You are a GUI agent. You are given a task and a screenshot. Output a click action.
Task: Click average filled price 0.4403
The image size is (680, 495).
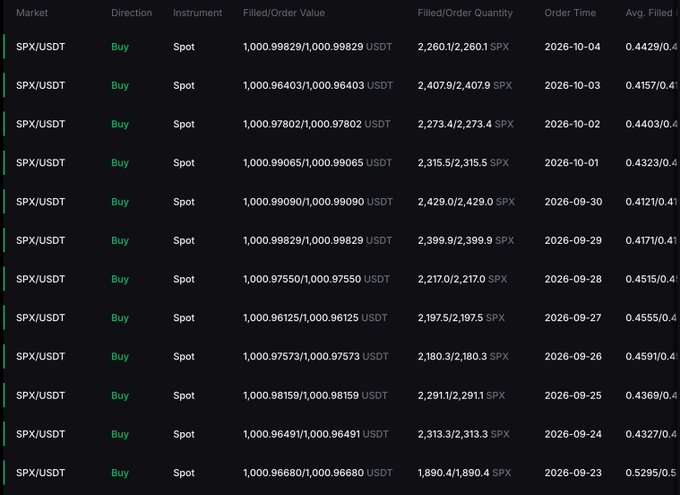click(651, 124)
